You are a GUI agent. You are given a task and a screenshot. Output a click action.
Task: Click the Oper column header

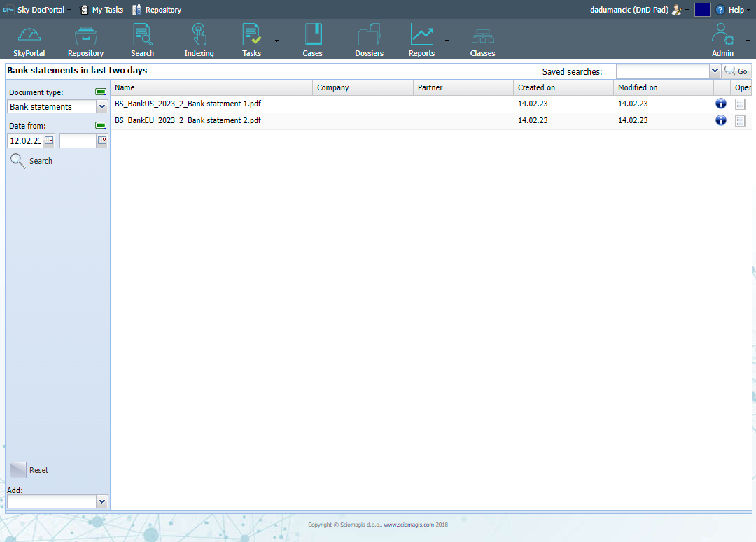[x=743, y=87]
